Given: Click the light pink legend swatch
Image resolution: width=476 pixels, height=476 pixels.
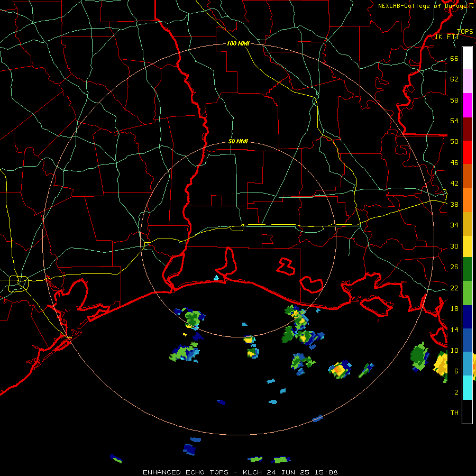Looking at the screenshot, I should 467,81.
